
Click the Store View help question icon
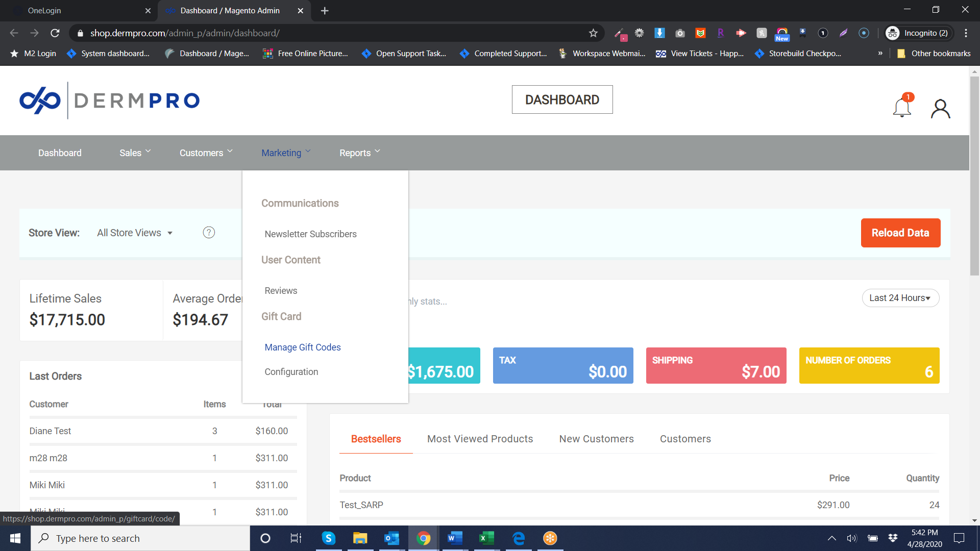[209, 233]
